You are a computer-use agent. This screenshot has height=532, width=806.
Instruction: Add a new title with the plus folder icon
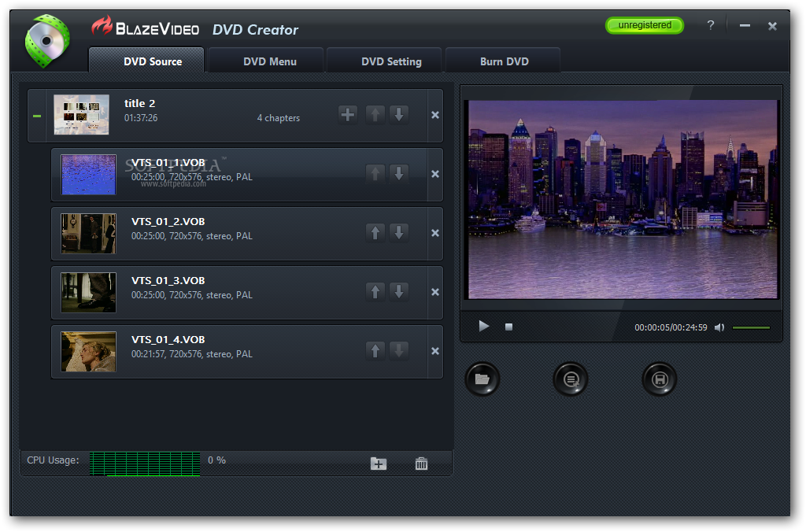tap(379, 464)
